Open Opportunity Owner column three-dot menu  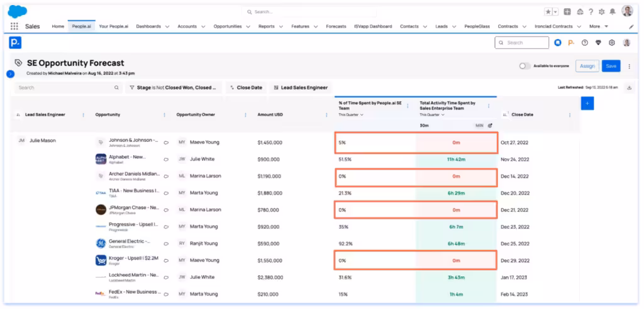click(x=246, y=115)
